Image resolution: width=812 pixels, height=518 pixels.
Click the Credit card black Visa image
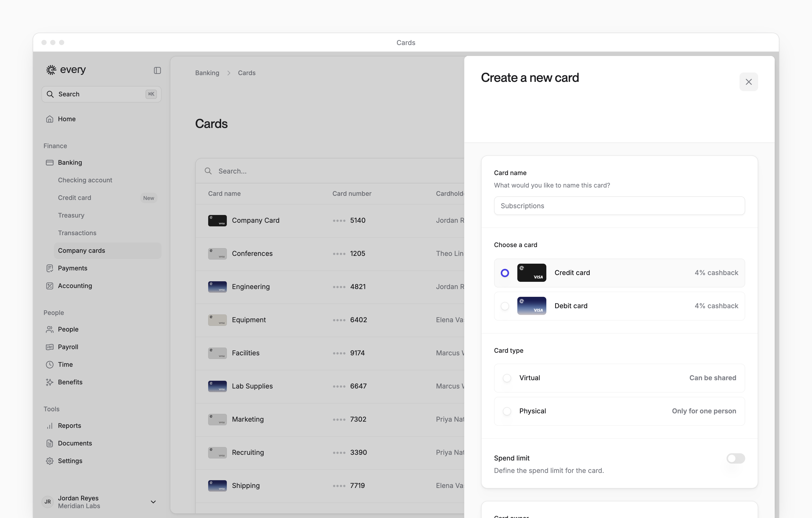click(x=531, y=273)
